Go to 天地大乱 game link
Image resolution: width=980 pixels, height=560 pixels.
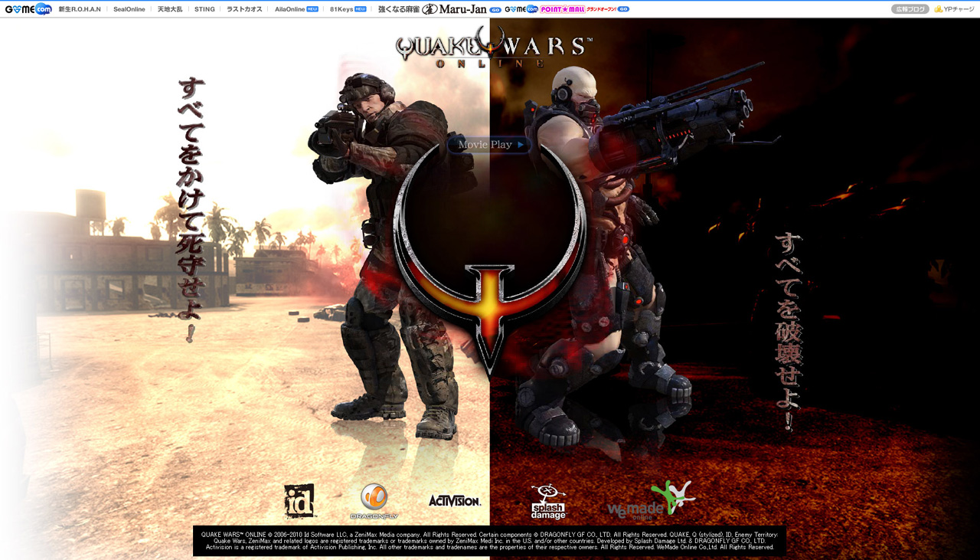tap(170, 9)
